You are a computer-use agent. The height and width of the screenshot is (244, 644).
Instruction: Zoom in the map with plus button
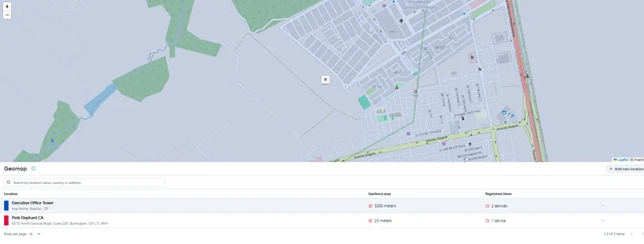(7, 7)
